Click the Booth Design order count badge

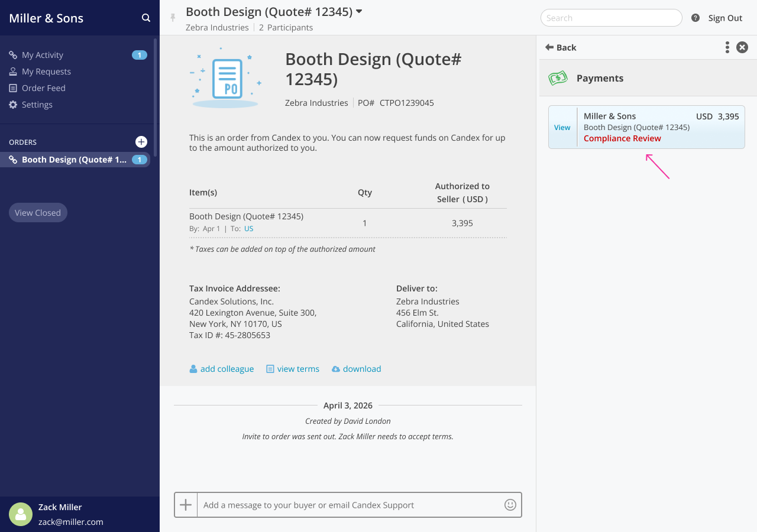[x=140, y=160]
